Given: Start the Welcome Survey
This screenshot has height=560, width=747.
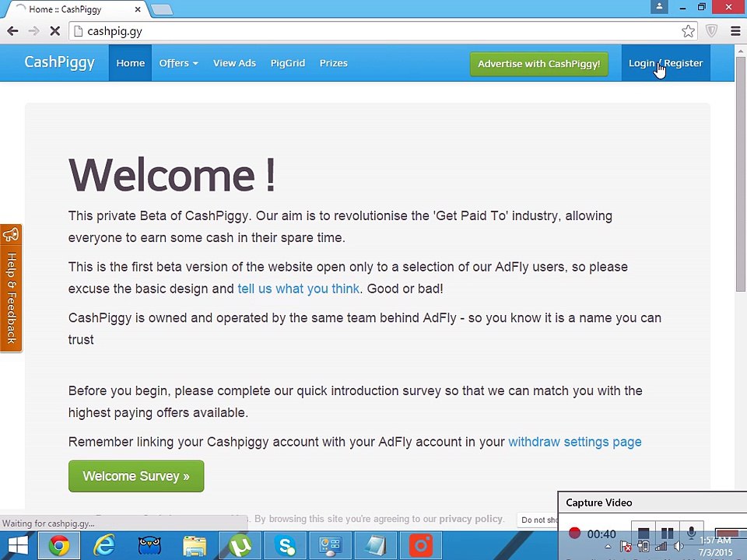Looking at the screenshot, I should click(136, 476).
